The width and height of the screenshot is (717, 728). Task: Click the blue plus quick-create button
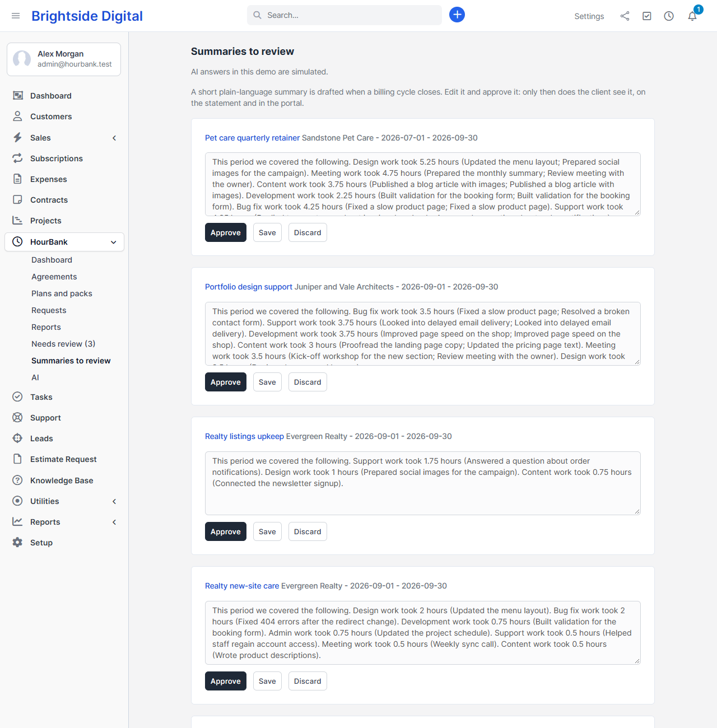click(457, 15)
